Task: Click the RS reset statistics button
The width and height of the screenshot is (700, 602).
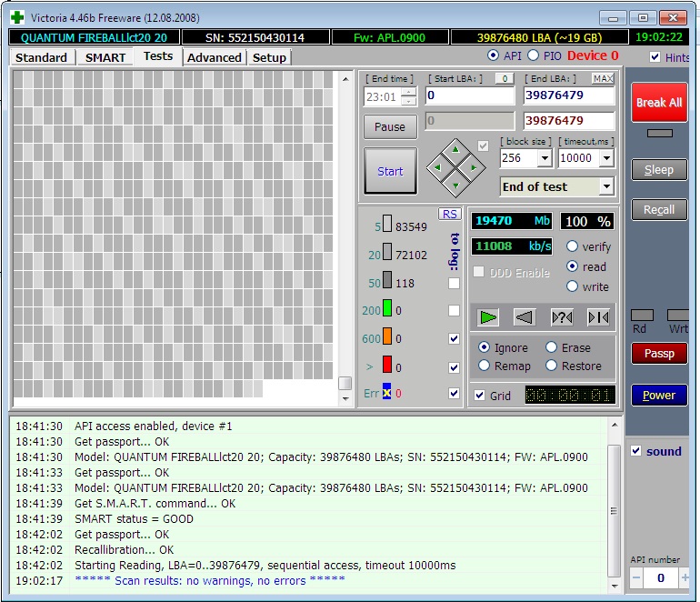Action: (x=450, y=214)
